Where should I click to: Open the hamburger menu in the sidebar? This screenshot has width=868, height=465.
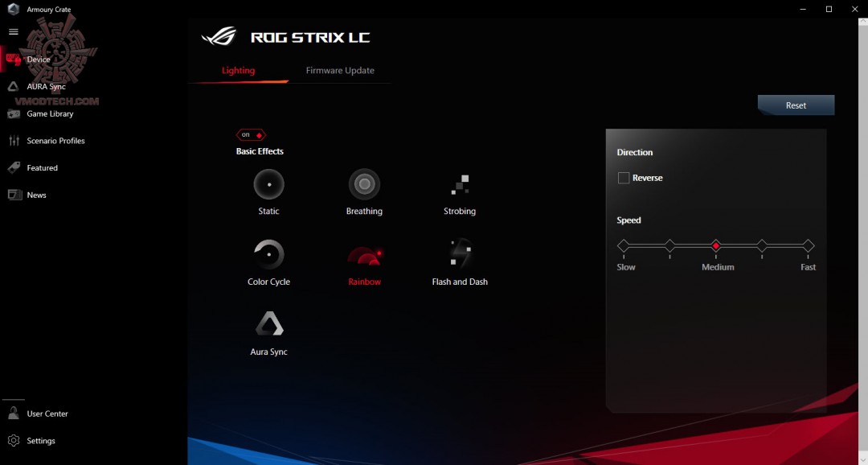coord(14,32)
